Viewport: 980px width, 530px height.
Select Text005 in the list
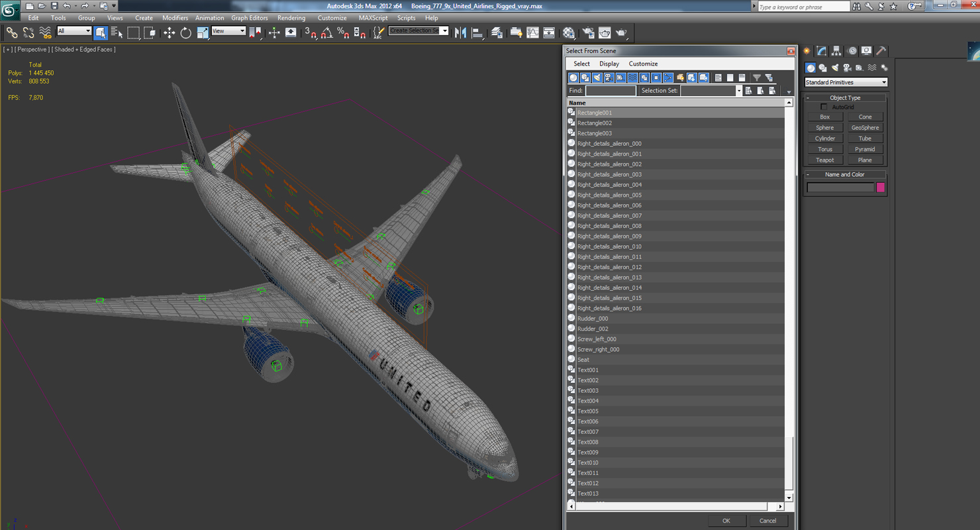[675, 411]
